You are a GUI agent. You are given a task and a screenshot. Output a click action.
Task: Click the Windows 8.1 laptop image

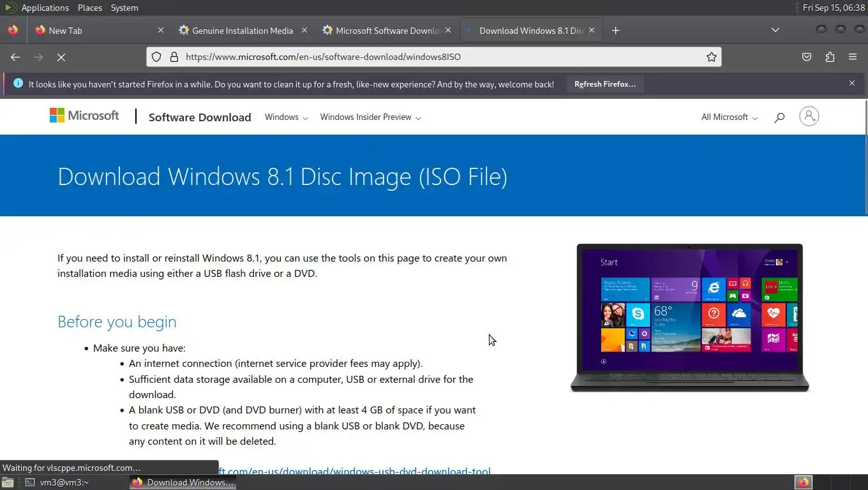point(689,318)
